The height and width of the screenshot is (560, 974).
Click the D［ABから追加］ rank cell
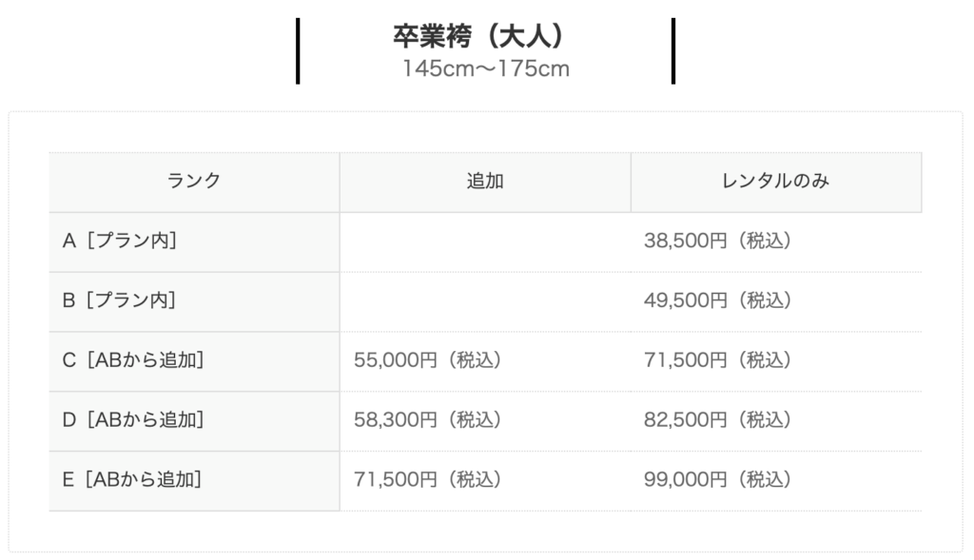133,419
